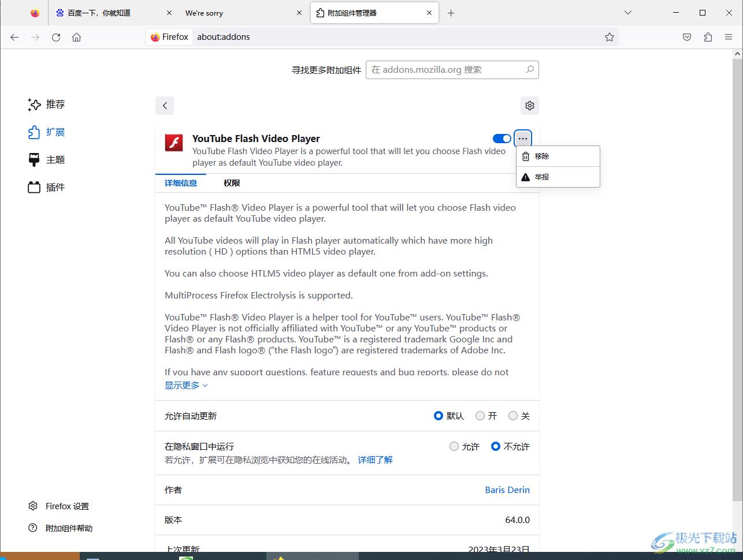743x560 pixels.
Task: Click the forward navigation arrow
Action: click(x=35, y=37)
